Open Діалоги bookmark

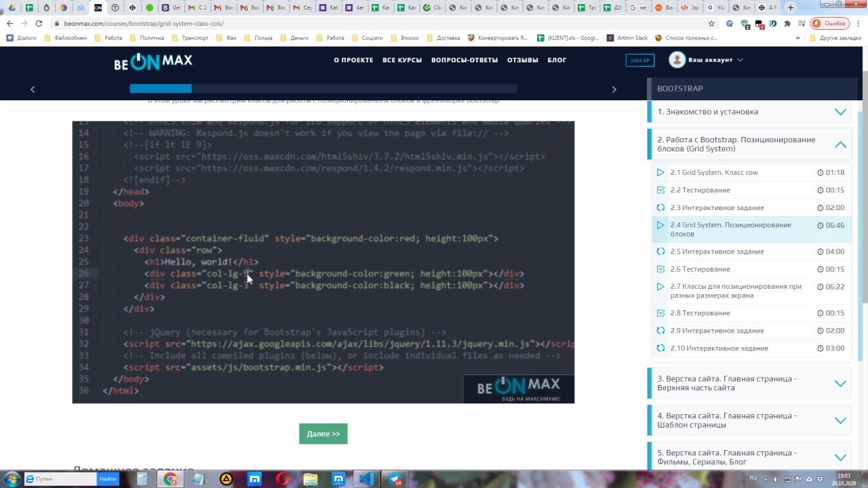point(21,38)
